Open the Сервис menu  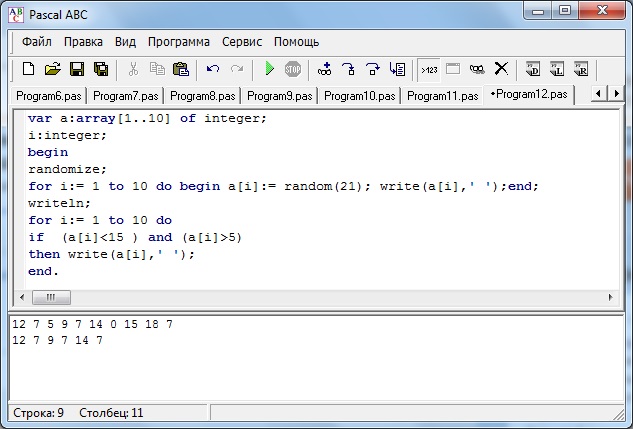[242, 42]
